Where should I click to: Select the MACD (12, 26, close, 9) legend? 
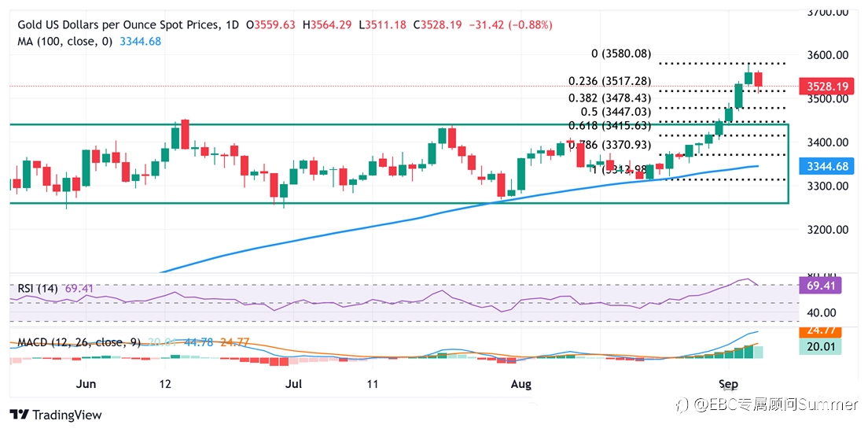(79, 342)
